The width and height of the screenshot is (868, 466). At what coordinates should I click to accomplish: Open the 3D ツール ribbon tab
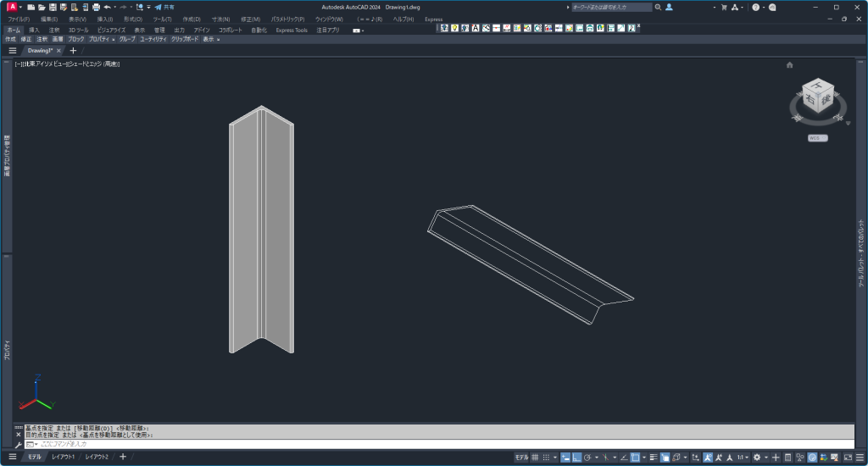click(78, 30)
